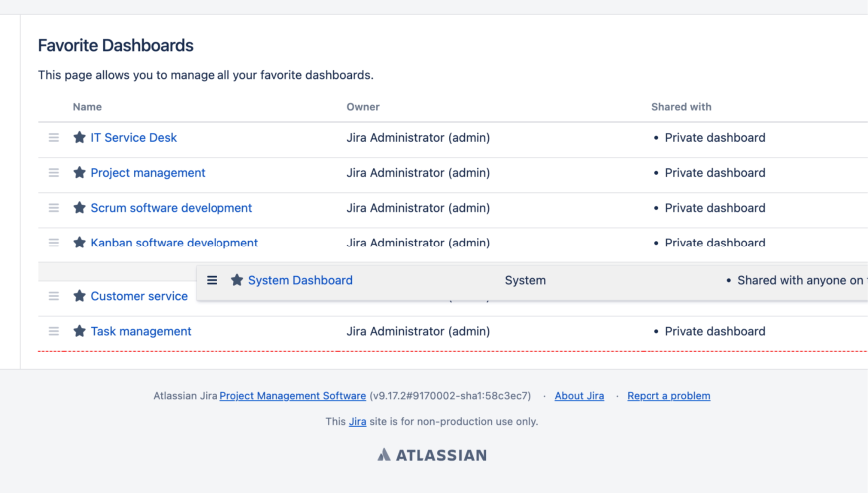868x493 pixels.
Task: Click the star icon beside IT Service Desk
Action: tap(80, 138)
